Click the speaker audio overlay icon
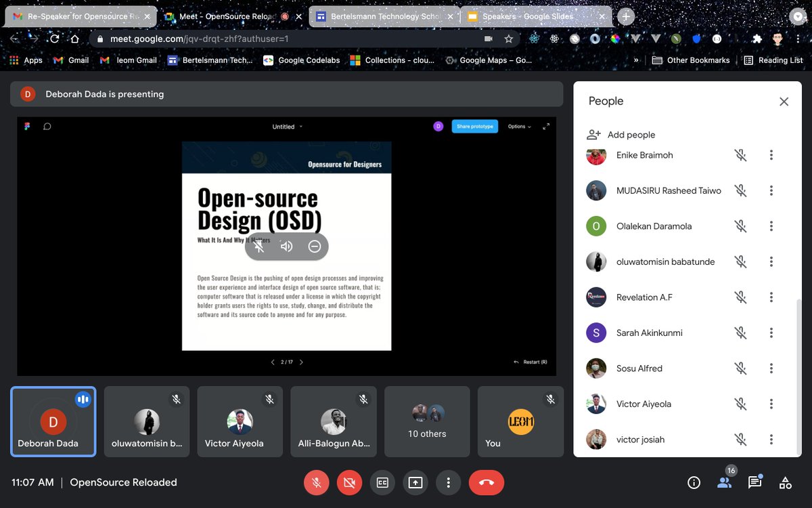The width and height of the screenshot is (812, 508). [x=287, y=247]
